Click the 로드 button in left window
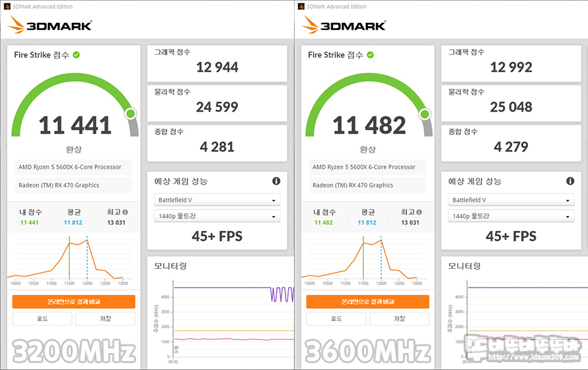Image resolution: width=588 pixels, height=370 pixels. 42,318
